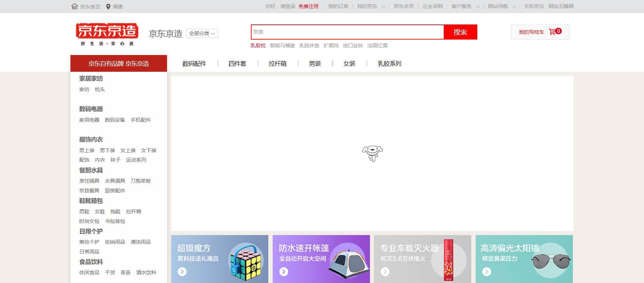Focus the search input field
644x283 pixels.
click(x=347, y=32)
